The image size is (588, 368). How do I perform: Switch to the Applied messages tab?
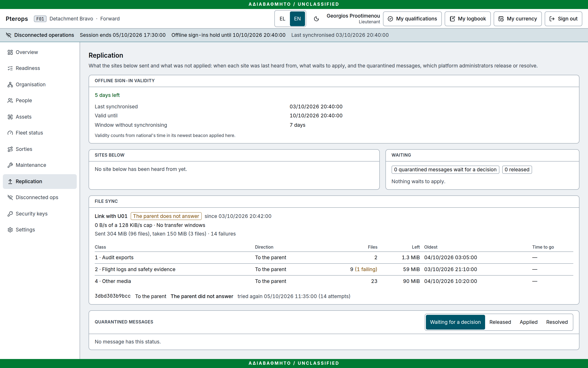528,322
